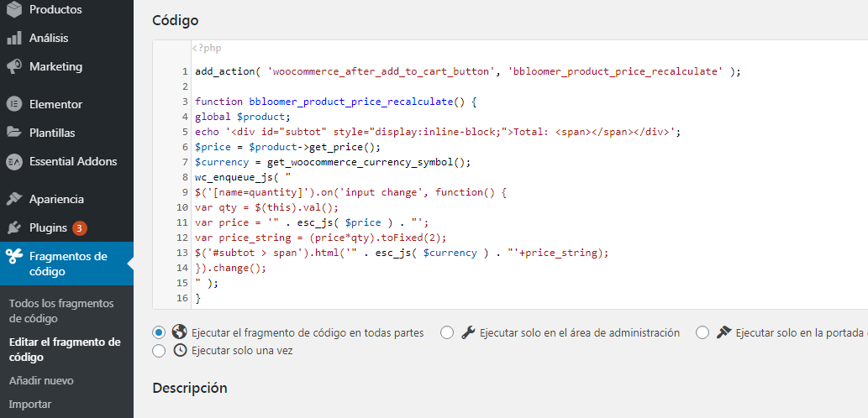Click 'Editar el fragmento de código' link

pyautogui.click(x=65, y=349)
